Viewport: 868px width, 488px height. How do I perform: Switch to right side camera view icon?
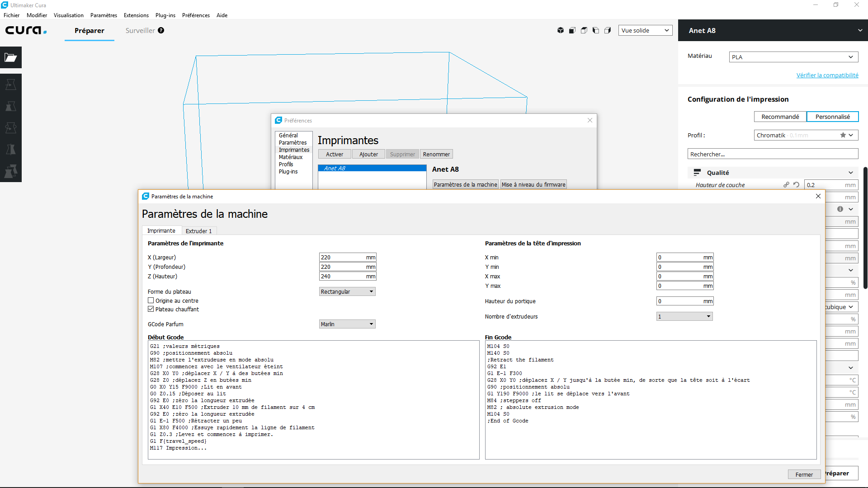pos(608,30)
